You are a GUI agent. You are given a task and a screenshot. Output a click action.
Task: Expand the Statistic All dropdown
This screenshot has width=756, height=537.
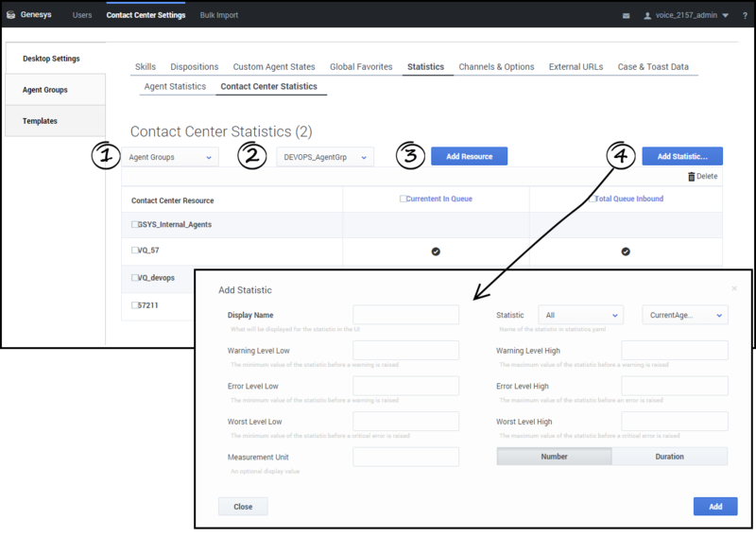580,315
